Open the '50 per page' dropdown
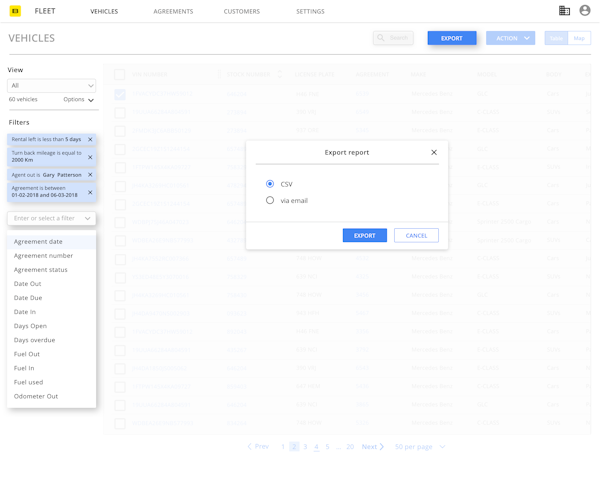Viewport: 600px width, 480px height. [x=420, y=447]
